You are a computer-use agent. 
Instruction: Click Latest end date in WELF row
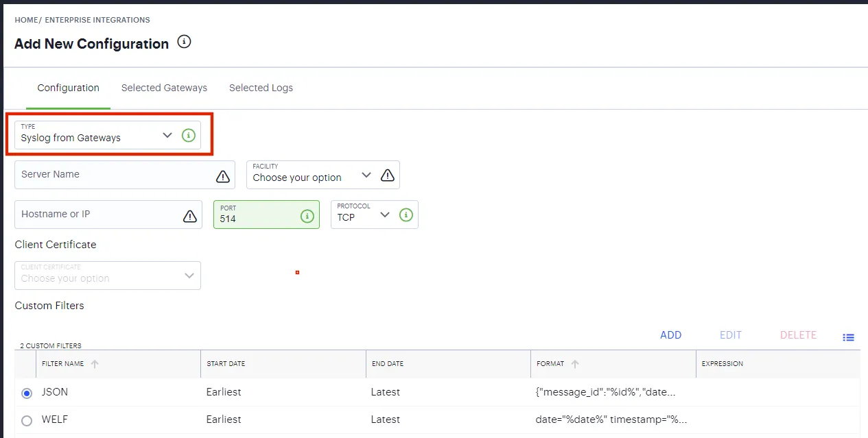point(385,419)
